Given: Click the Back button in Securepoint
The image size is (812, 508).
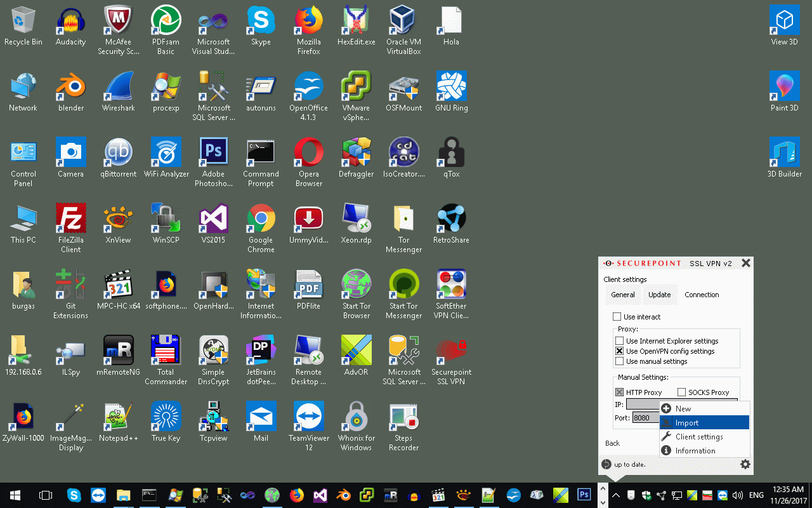Looking at the screenshot, I should pos(612,443).
